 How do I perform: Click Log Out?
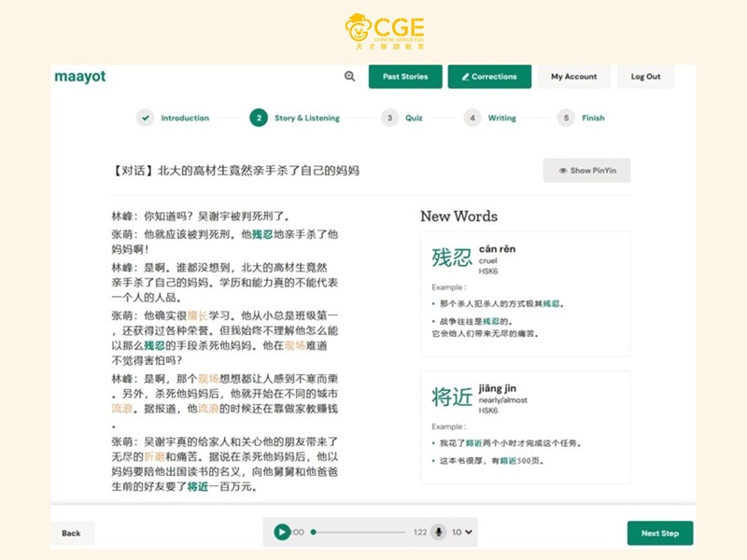pos(645,77)
